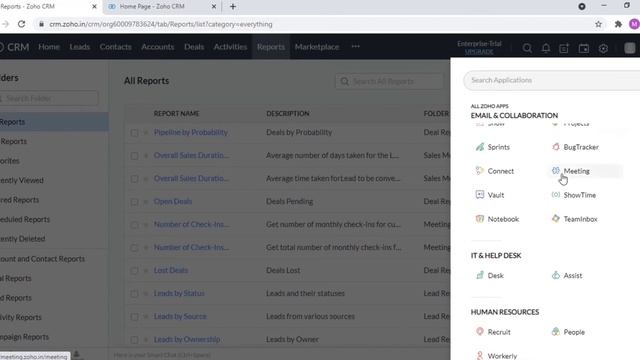This screenshot has height=360, width=640.
Task: Click the Search Folder field
Action: pos(48,98)
